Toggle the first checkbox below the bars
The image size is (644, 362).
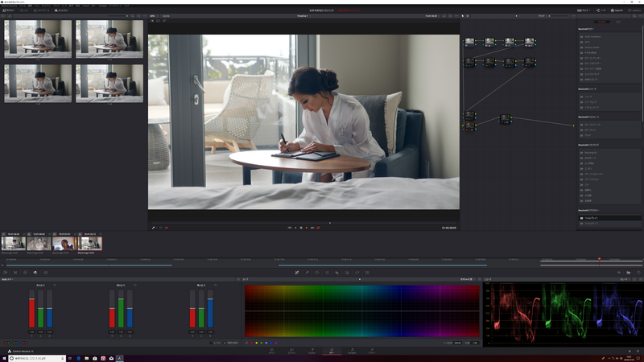coord(211,343)
